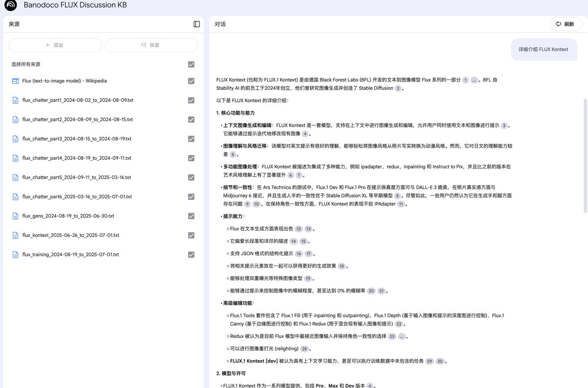This screenshot has width=588, height=388.
Task: Open citation 8 after Stable Diffusion XL
Action: tap(397, 196)
